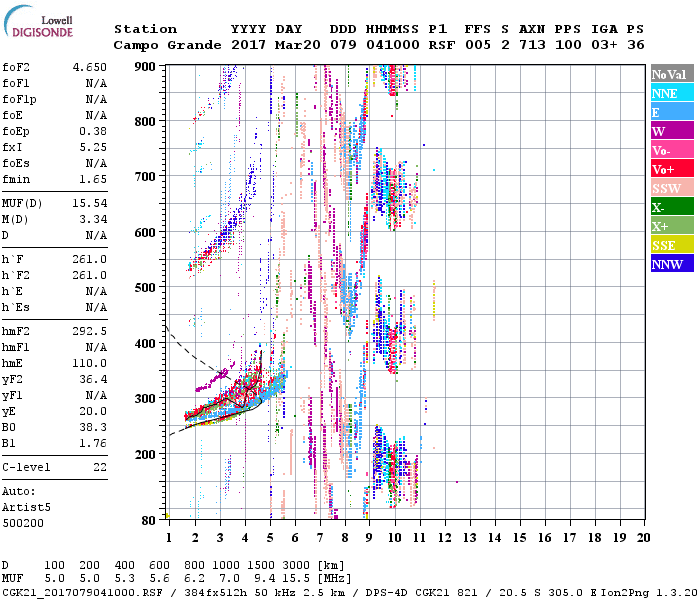Click the hmF2 value 292.5
This screenshot has height=600, width=700.
[x=90, y=332]
